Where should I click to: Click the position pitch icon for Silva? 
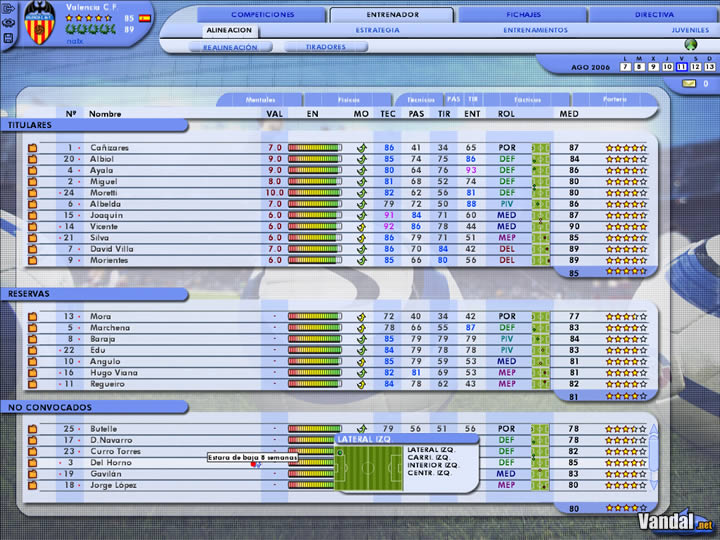pyautogui.click(x=540, y=238)
